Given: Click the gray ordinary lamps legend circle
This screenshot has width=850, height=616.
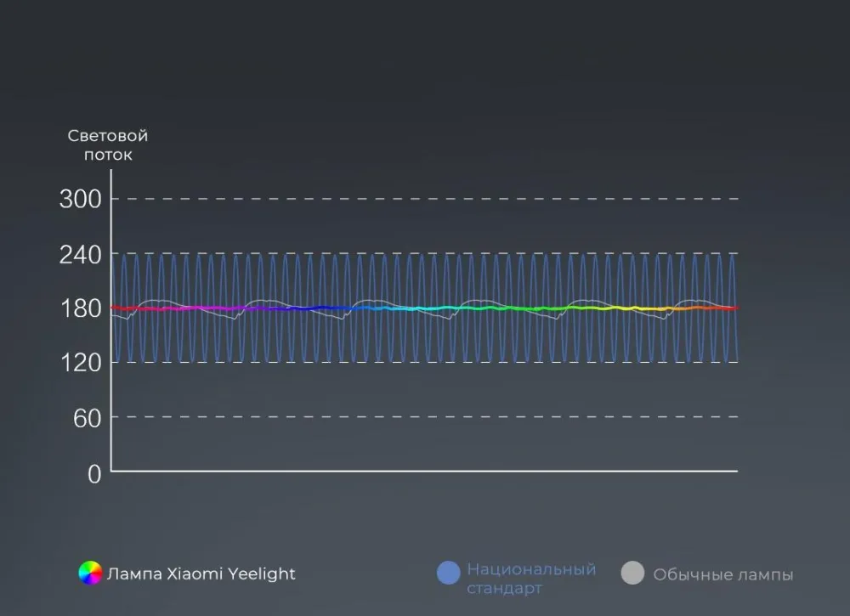Looking at the screenshot, I should tap(632, 573).
